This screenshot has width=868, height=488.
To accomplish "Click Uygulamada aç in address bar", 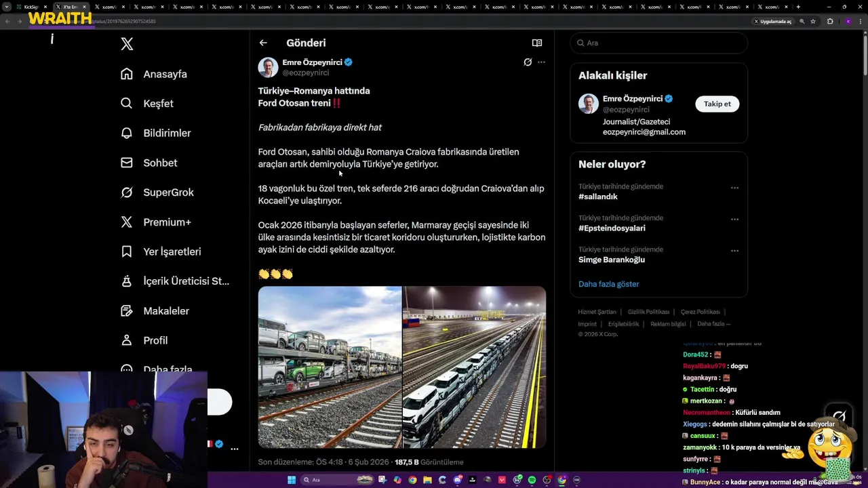I will click(773, 22).
